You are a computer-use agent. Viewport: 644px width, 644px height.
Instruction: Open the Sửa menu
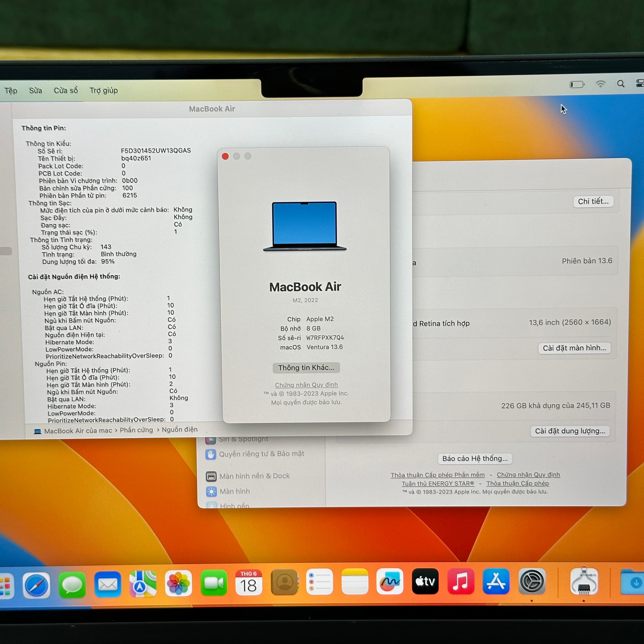[x=36, y=91]
